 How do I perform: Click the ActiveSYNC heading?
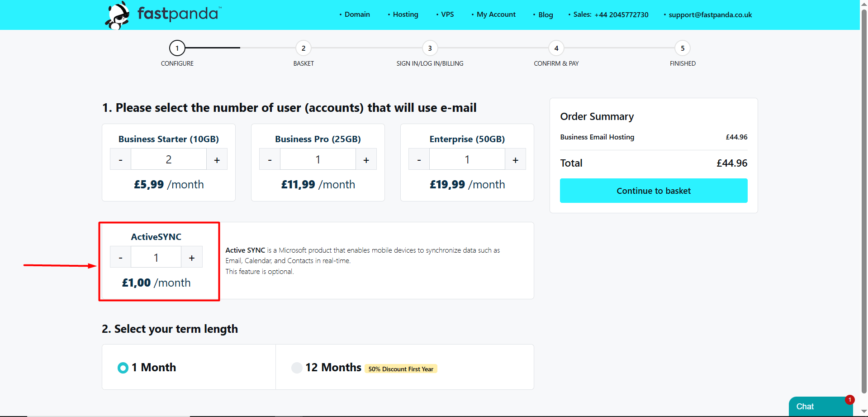pyautogui.click(x=156, y=237)
